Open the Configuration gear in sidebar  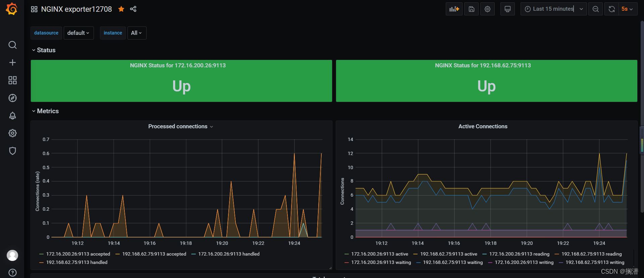coord(12,133)
